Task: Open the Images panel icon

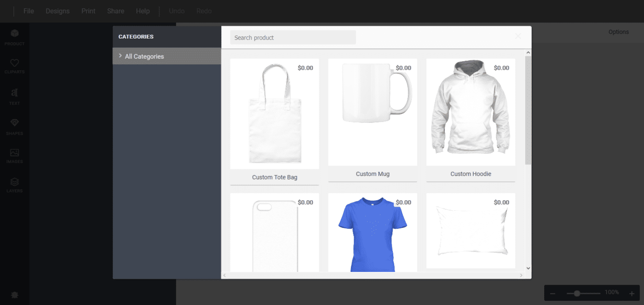Action: coord(15,152)
